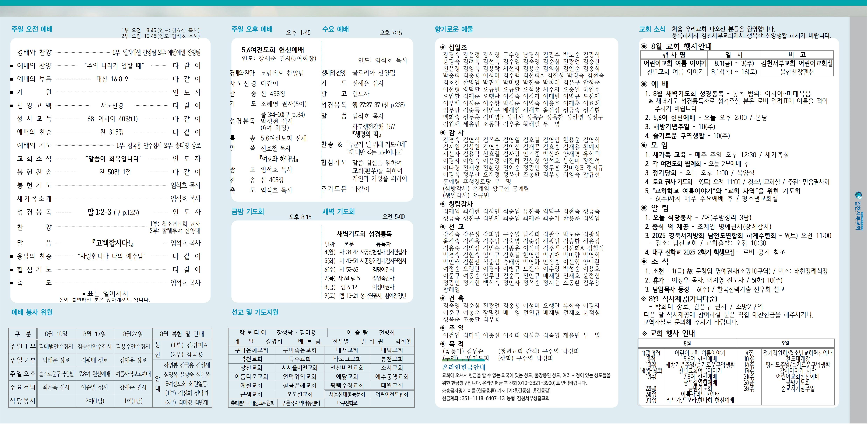Select the '8(금) 렘 6-12' reading row
Image resolution: width=868 pixels, height=424 pixels.
pos(359,287)
